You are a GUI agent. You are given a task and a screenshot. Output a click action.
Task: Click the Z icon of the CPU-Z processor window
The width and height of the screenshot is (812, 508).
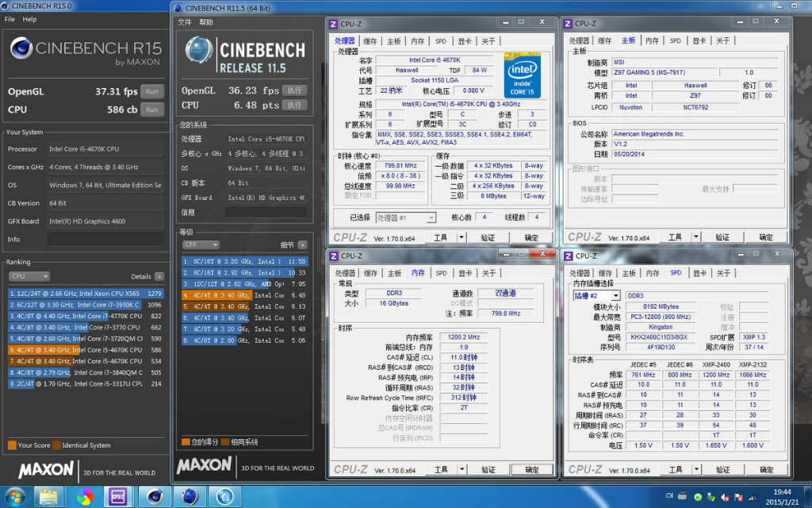point(334,24)
